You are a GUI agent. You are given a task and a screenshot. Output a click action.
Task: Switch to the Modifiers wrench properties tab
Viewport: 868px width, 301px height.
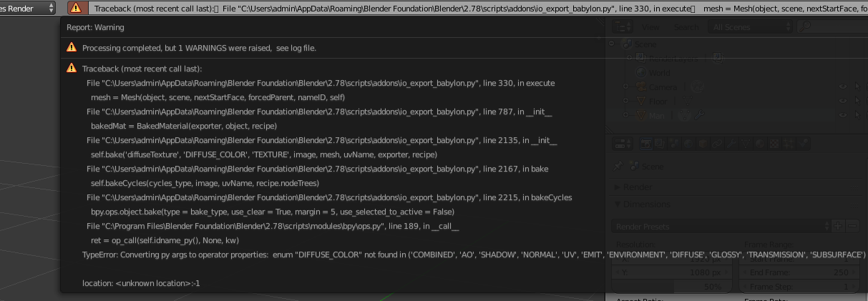(x=733, y=144)
